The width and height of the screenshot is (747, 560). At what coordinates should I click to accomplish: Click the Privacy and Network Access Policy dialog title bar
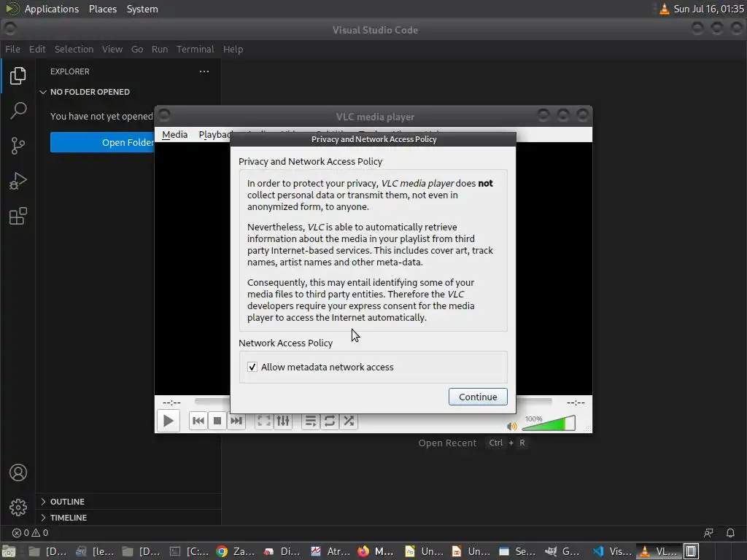coord(373,139)
